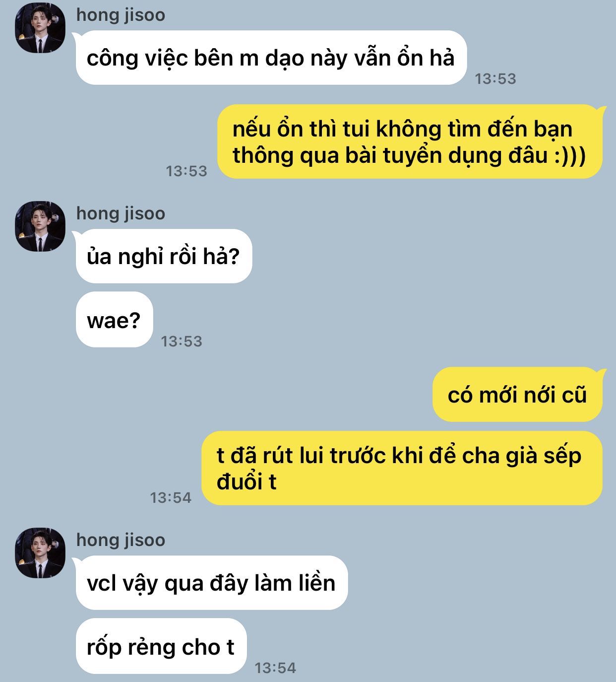Tap yellow bubble 'nếu ổn thì tui không tìm đến bạn'
The height and width of the screenshot is (682, 616).
coord(410,141)
